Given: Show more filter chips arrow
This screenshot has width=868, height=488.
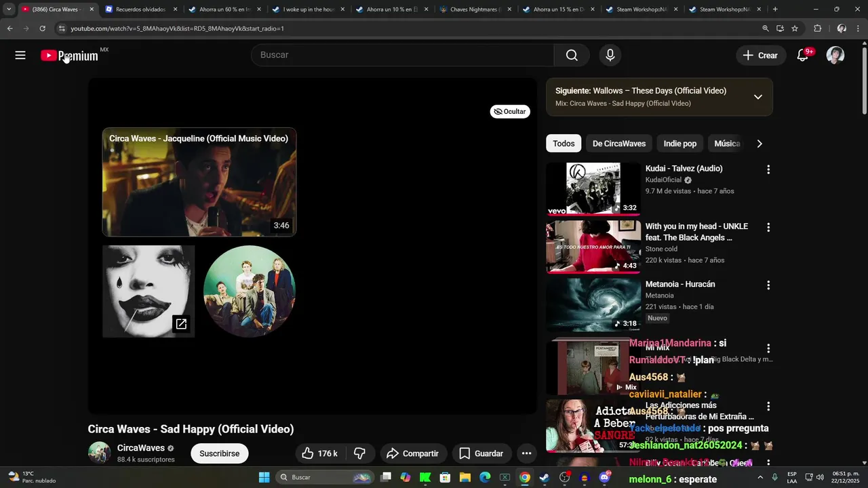Looking at the screenshot, I should [759, 144].
